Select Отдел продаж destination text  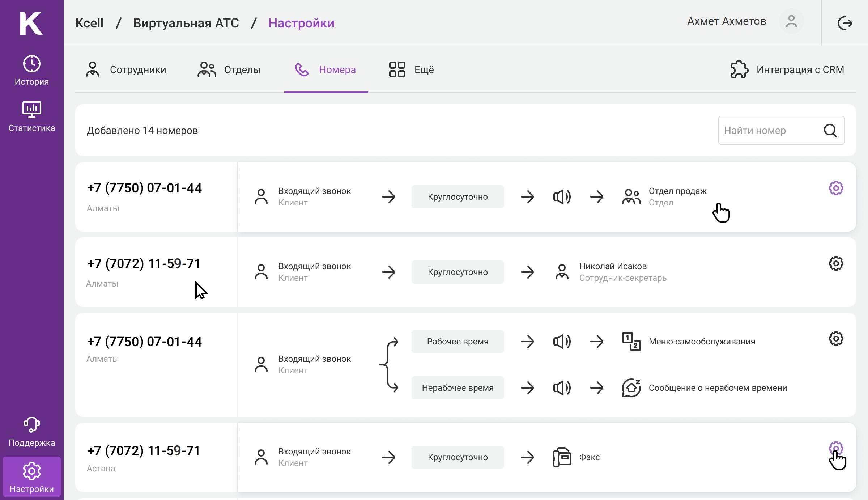pos(678,191)
